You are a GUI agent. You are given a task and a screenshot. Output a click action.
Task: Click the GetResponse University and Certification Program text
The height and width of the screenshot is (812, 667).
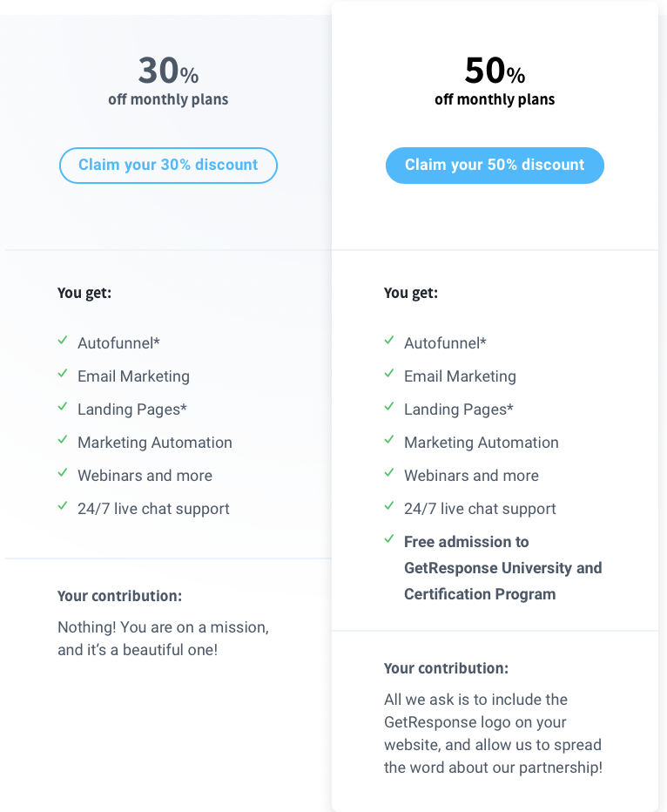point(502,581)
